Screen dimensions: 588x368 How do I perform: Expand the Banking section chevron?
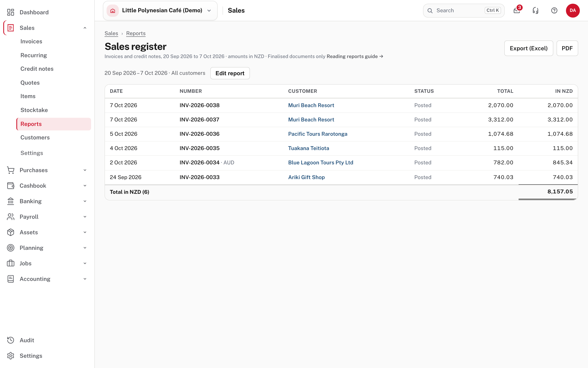click(x=85, y=201)
